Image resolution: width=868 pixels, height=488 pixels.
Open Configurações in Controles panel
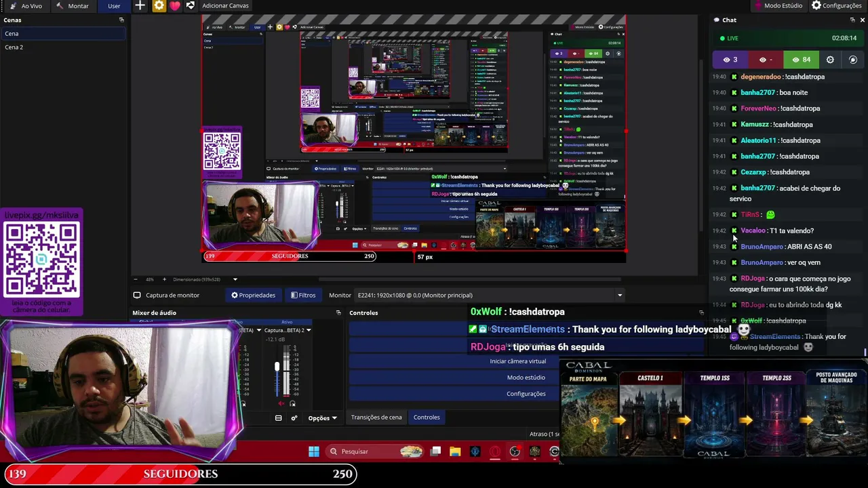[x=526, y=394]
